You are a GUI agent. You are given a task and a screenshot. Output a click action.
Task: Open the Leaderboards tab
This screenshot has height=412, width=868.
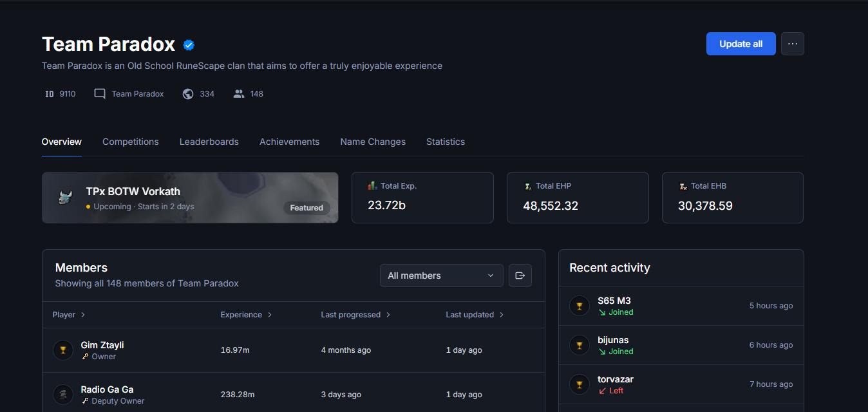(209, 142)
